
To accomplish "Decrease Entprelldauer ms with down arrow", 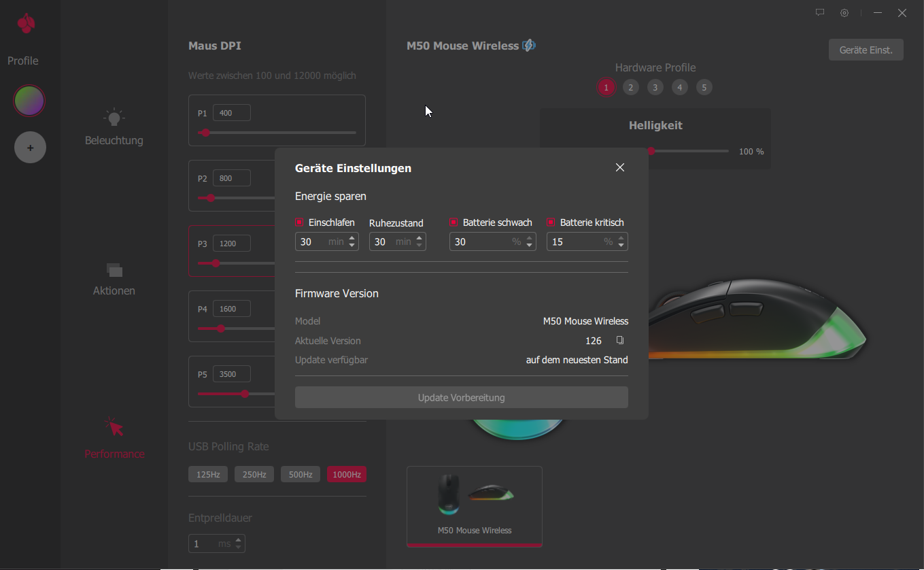I will 238,548.
